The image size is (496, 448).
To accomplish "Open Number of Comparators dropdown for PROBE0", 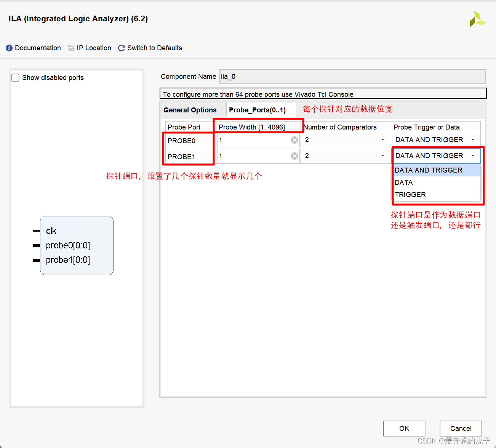I will [x=383, y=140].
